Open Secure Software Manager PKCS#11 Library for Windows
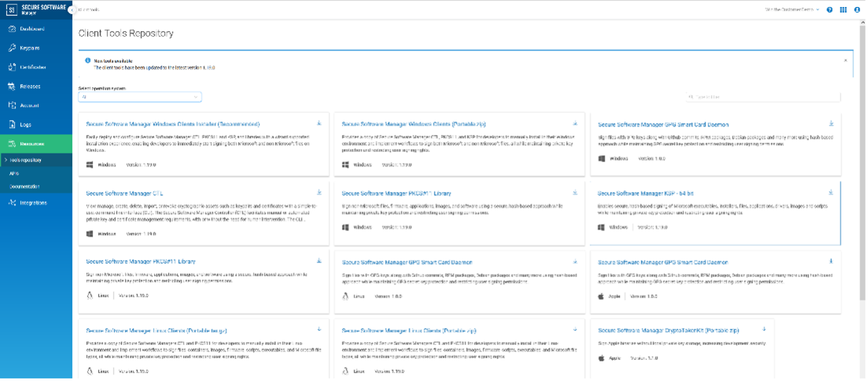868x381 pixels. tap(396, 193)
